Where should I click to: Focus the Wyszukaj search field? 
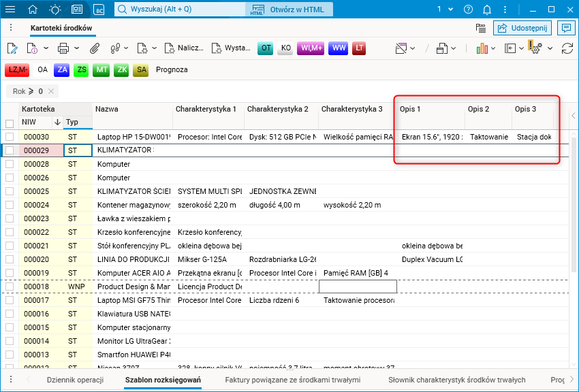pos(181,10)
